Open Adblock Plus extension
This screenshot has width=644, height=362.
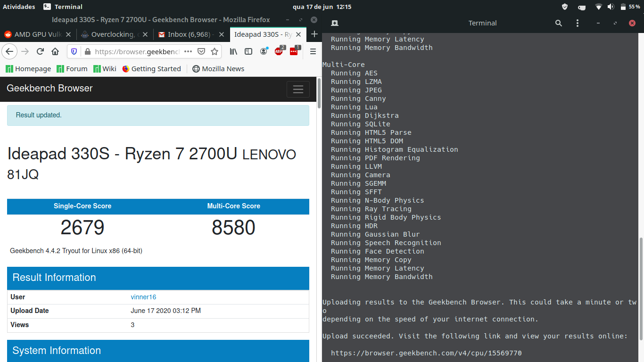pyautogui.click(x=279, y=51)
